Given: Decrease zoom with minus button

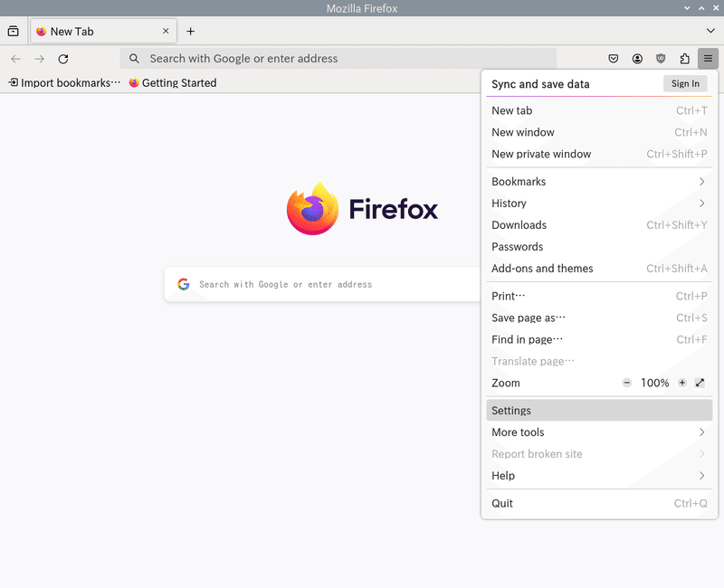Looking at the screenshot, I should point(626,383).
